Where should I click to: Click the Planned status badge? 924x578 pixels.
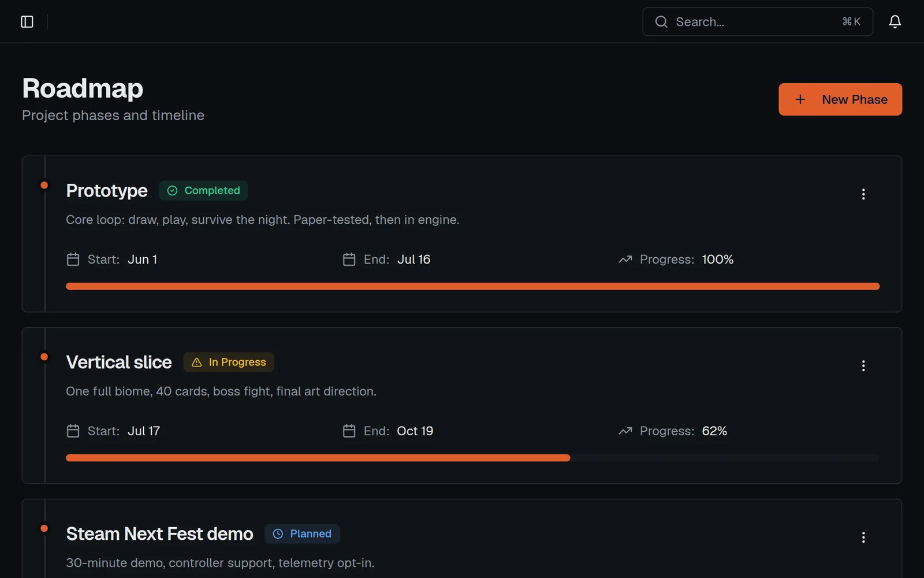(302, 534)
